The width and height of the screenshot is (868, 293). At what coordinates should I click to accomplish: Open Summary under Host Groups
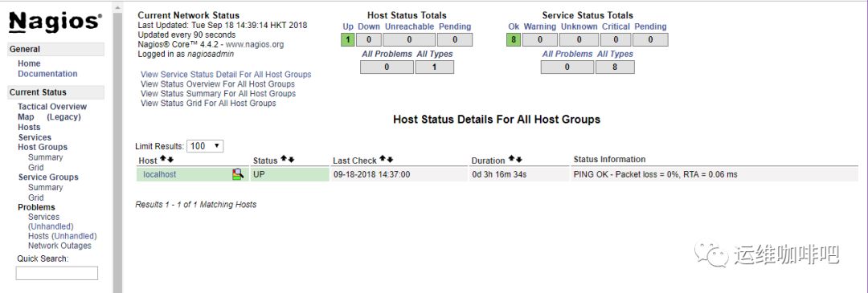(x=45, y=157)
